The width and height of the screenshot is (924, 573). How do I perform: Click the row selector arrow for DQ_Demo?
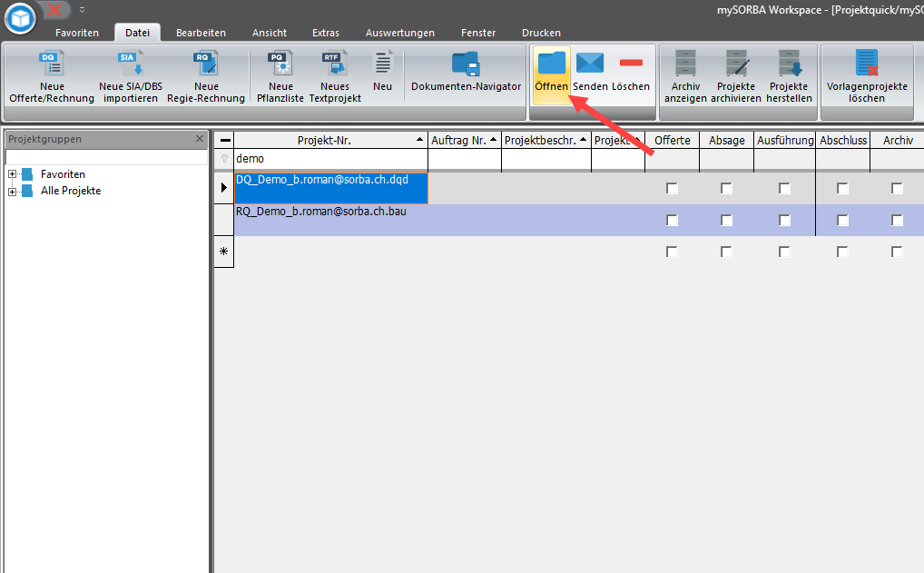click(x=224, y=188)
